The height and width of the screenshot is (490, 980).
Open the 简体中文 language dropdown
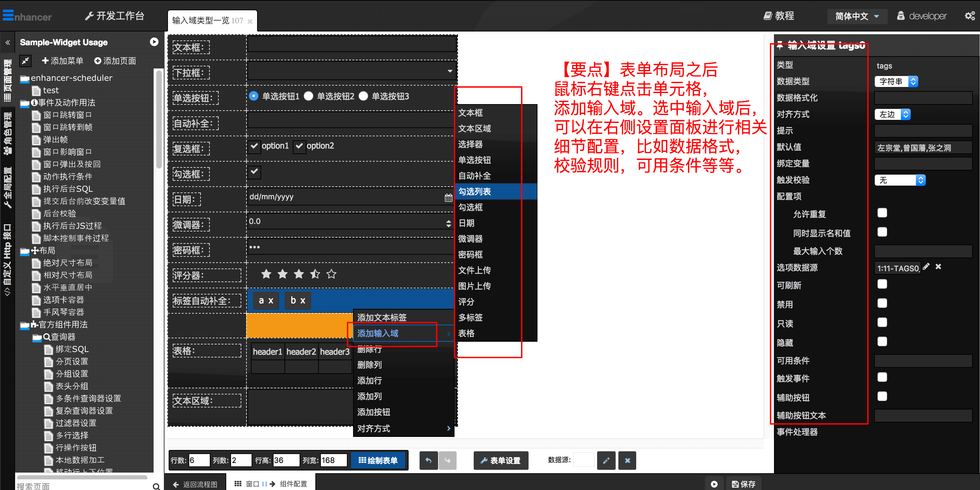[x=857, y=16]
